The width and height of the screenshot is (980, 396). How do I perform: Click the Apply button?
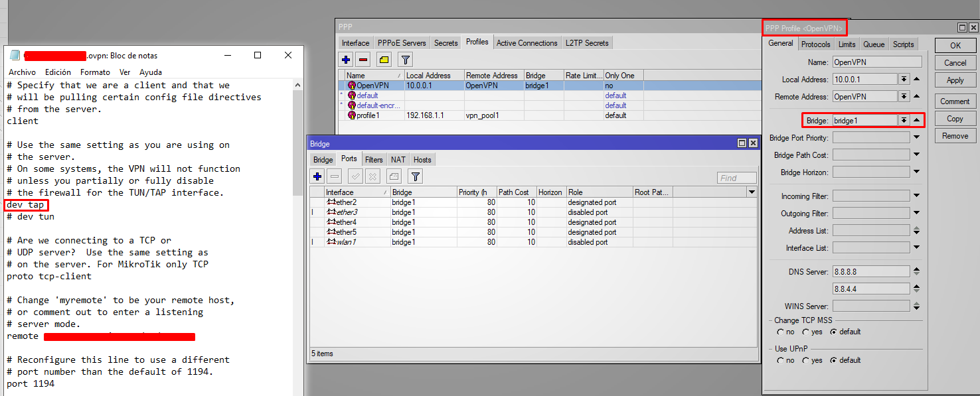tap(955, 80)
